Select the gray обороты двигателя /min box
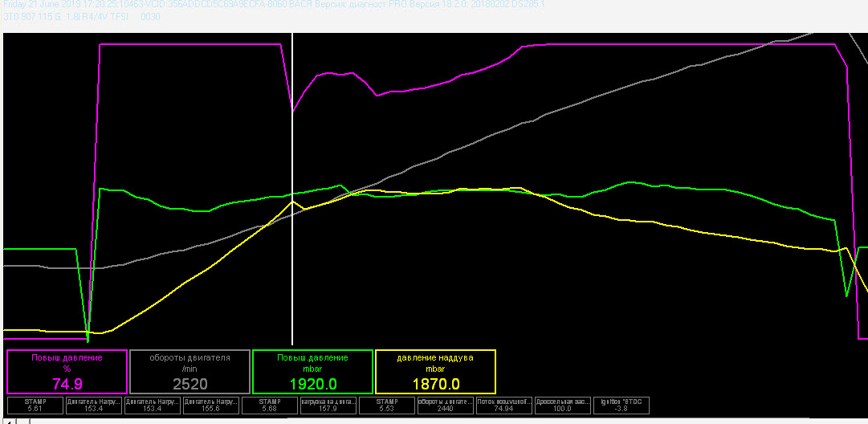Screen dimensions: 868x424 coord(189,372)
